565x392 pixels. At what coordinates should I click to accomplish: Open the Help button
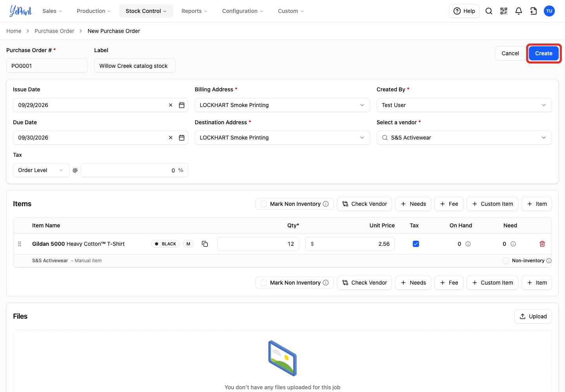coord(464,11)
